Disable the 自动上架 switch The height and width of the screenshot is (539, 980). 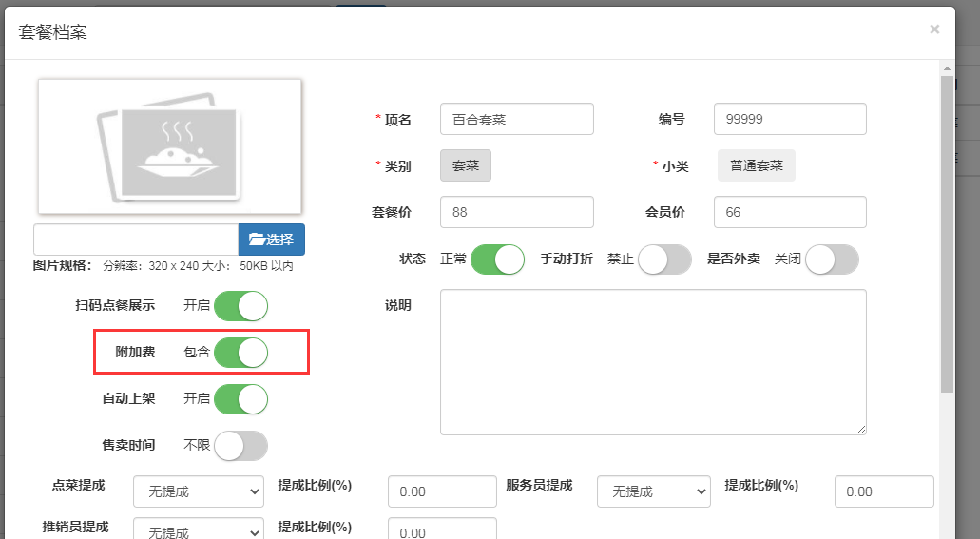click(x=240, y=399)
